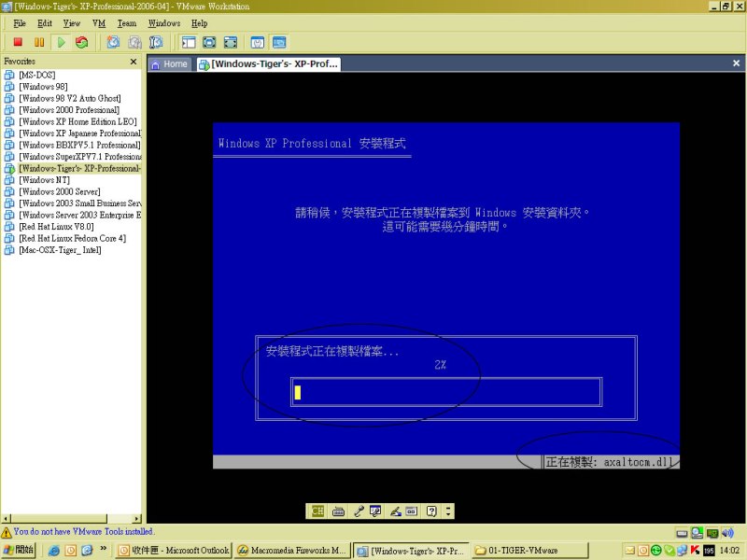Open the Snapshot Manager icon
This screenshot has height=560, width=747.
[156, 42]
